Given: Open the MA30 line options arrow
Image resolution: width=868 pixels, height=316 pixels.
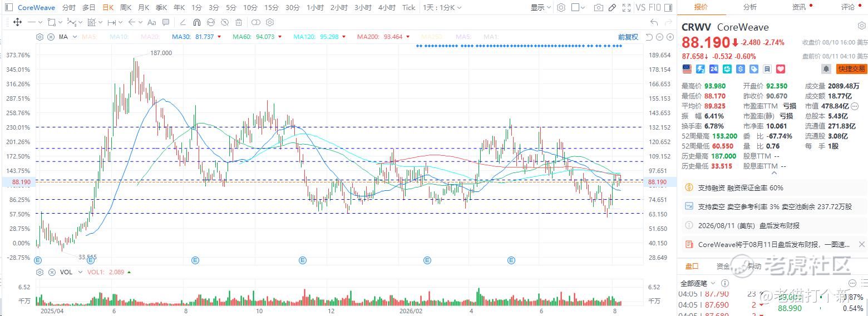Looking at the screenshot, I should click(x=219, y=37).
